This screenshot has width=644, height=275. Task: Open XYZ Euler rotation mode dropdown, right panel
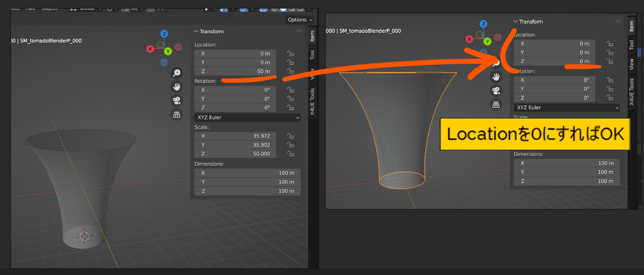coord(567,107)
